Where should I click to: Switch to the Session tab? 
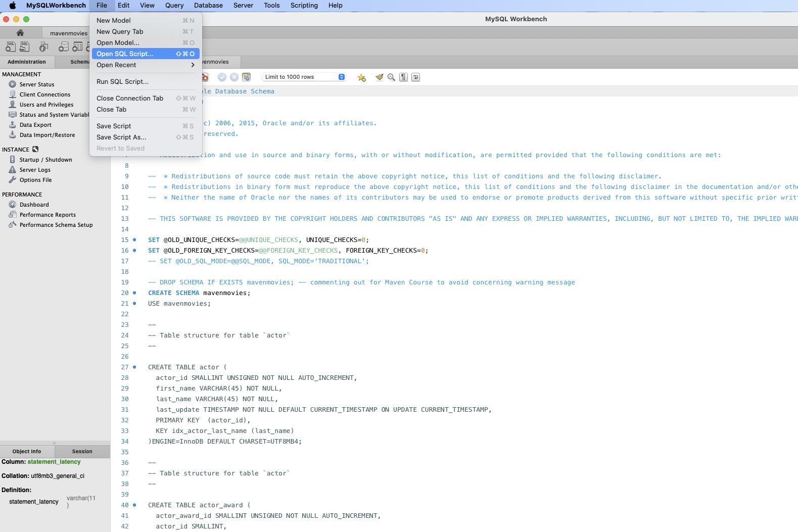(82, 451)
